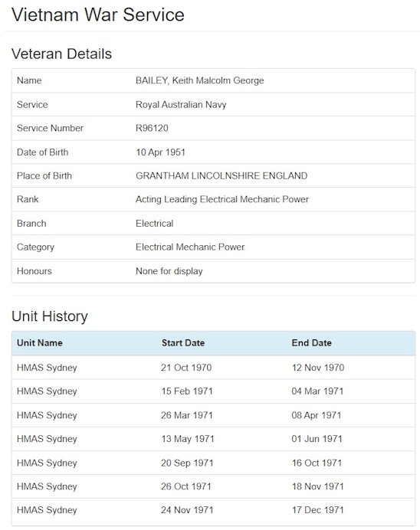Click end date '16 Oct 1971'

point(317,463)
